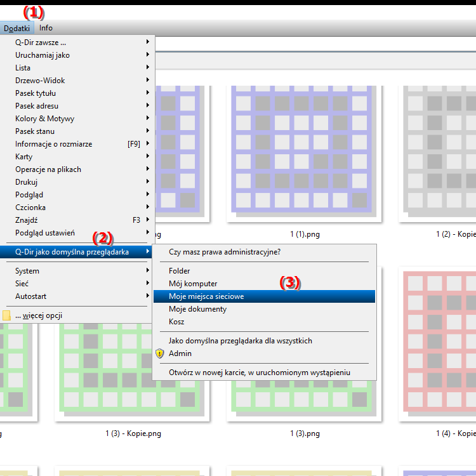Select 'Otwórz w nowej karcie' option
The width and height of the screenshot is (476, 476).
point(264,373)
